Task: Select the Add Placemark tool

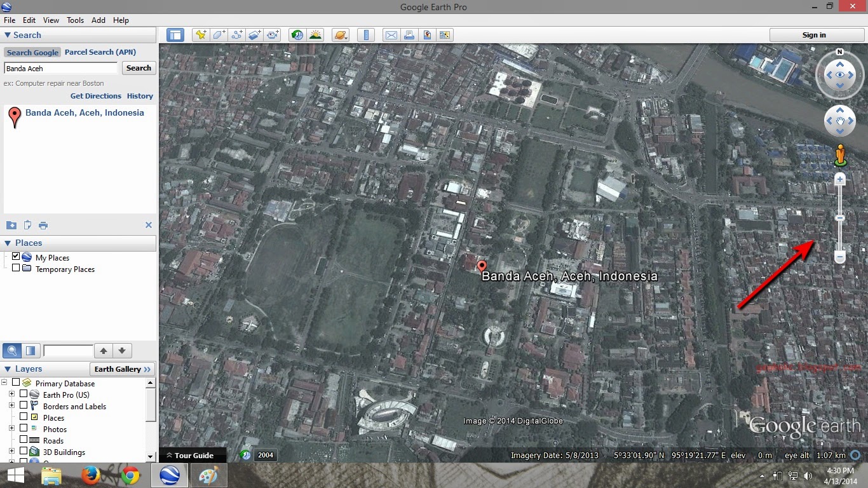Action: coord(201,35)
